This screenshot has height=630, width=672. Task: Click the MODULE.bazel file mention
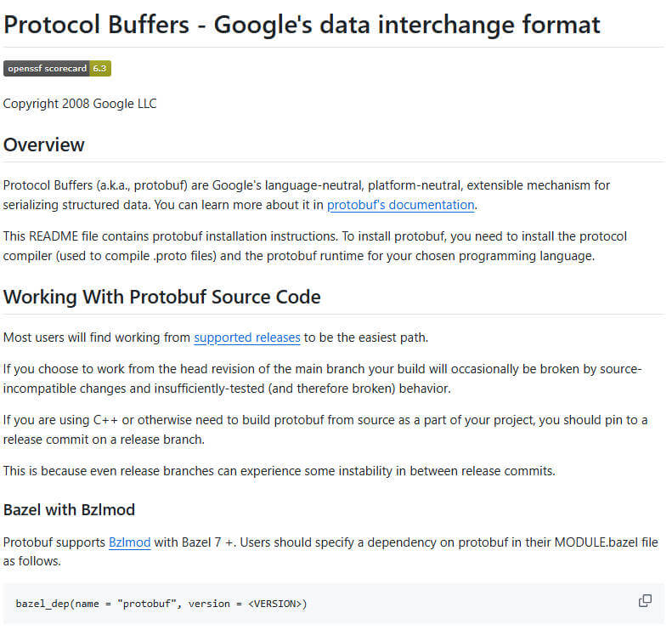click(606, 542)
